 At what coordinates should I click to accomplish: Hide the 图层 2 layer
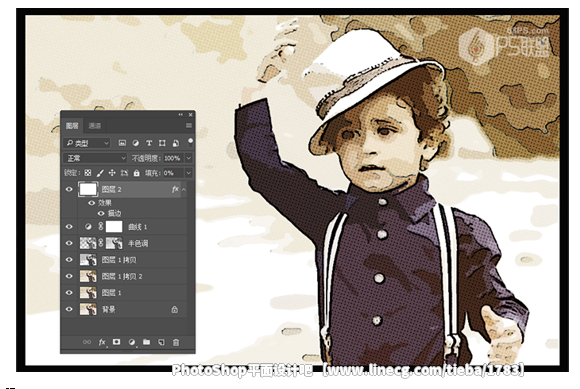pos(69,189)
